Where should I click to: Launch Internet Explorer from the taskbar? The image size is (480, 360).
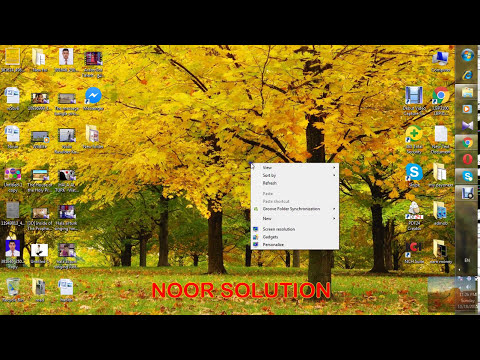467,75
